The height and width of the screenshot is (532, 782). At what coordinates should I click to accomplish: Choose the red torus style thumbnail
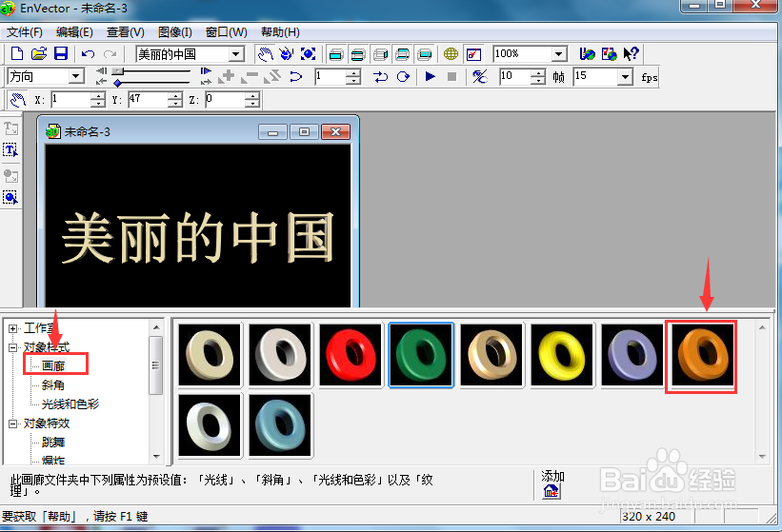351,355
